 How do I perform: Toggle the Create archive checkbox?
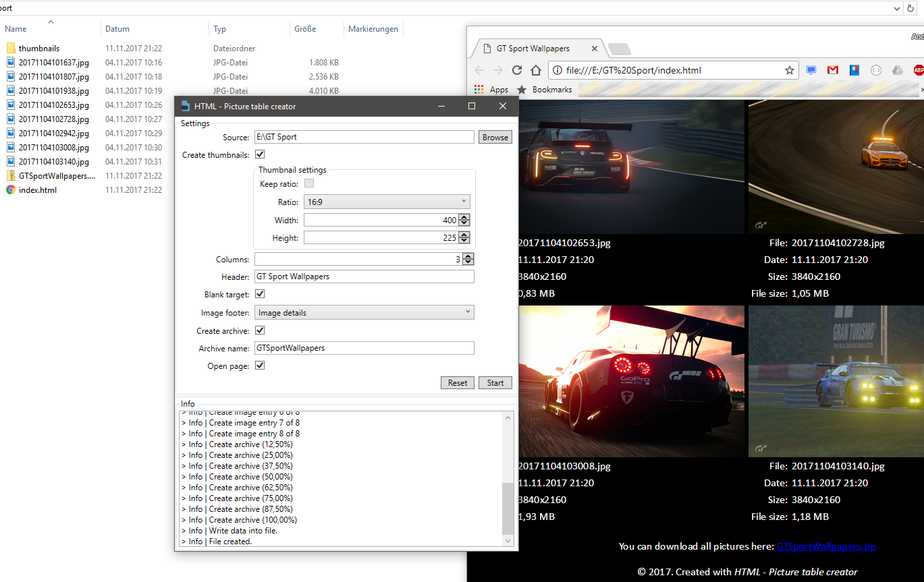pos(260,330)
